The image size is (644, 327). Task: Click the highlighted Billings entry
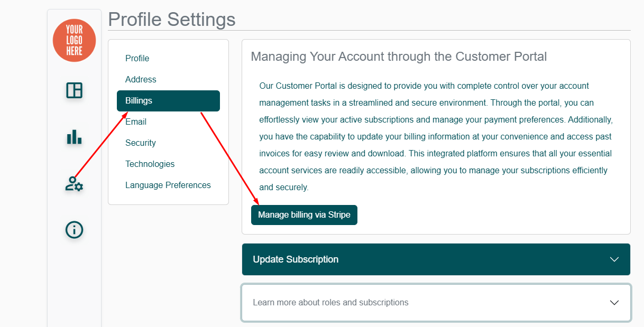tap(168, 100)
